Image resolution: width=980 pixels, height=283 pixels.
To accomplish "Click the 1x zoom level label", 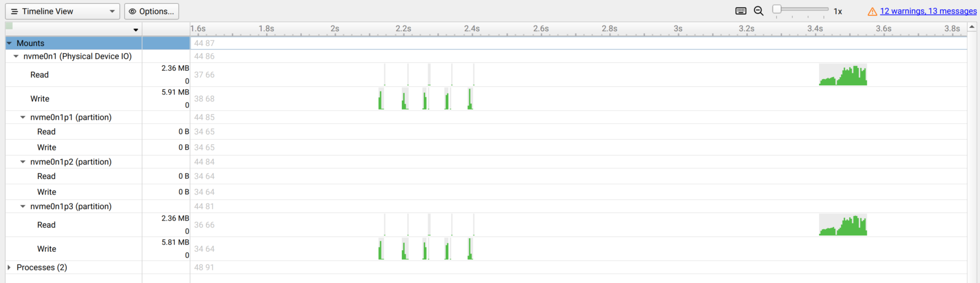I will (838, 11).
